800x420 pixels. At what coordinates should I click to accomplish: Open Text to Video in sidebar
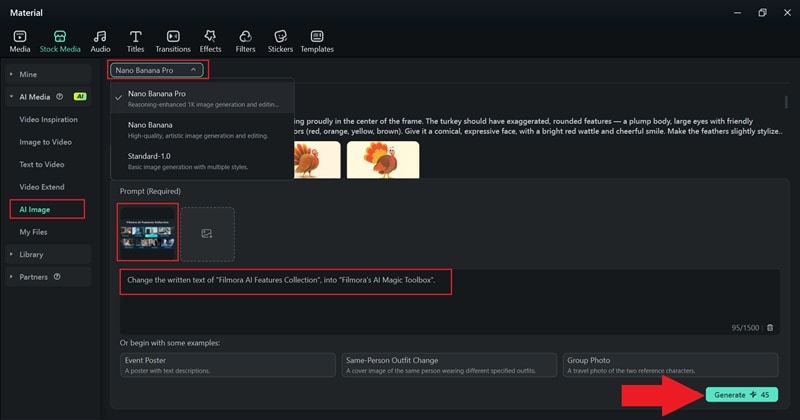point(42,164)
